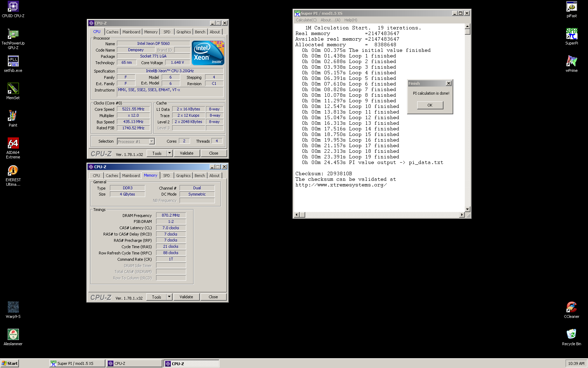
Task: Click Super PI horizontal scrollbar left arrow
Action: 297,214
